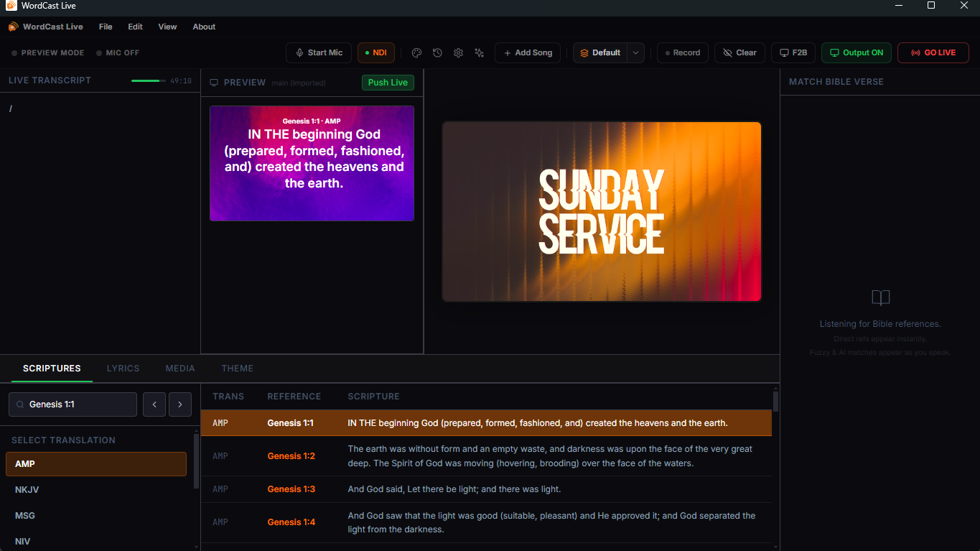Click the REFERENCE column header
The width and height of the screenshot is (980, 551).
294,397
